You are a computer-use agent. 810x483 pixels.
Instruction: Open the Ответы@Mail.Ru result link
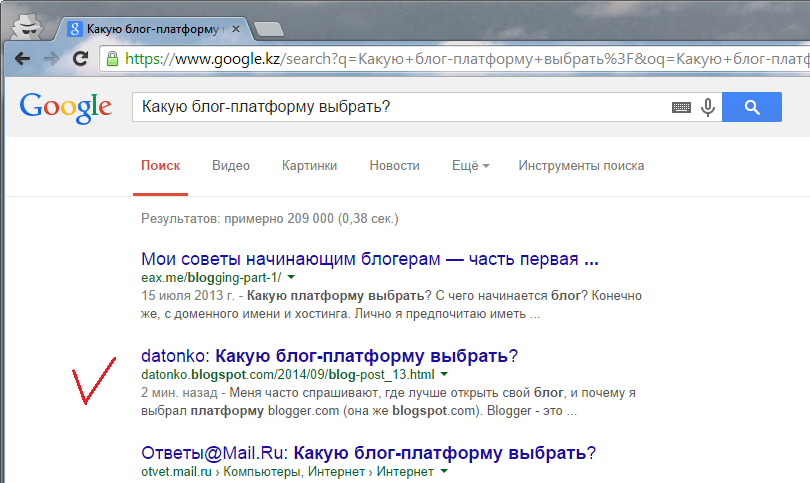pos(368,453)
